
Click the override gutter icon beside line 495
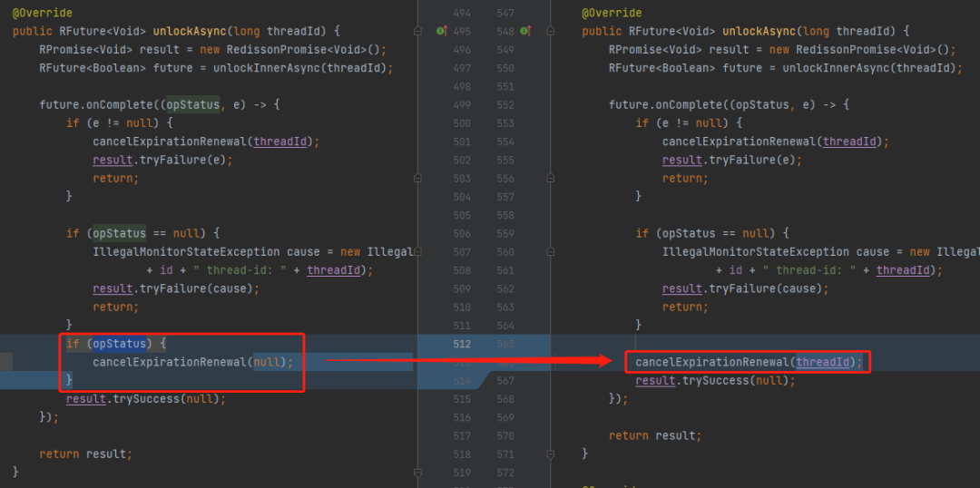442,31
